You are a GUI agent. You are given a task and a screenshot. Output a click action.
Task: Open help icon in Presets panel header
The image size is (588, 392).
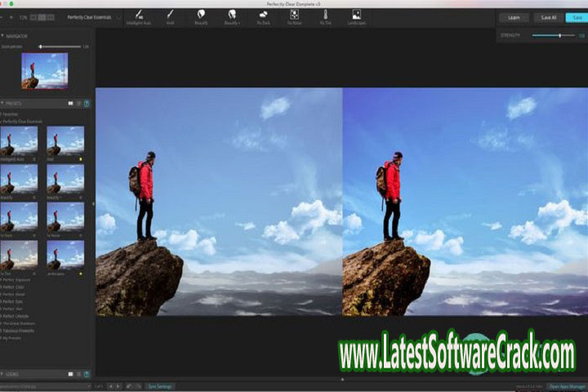pos(87,104)
